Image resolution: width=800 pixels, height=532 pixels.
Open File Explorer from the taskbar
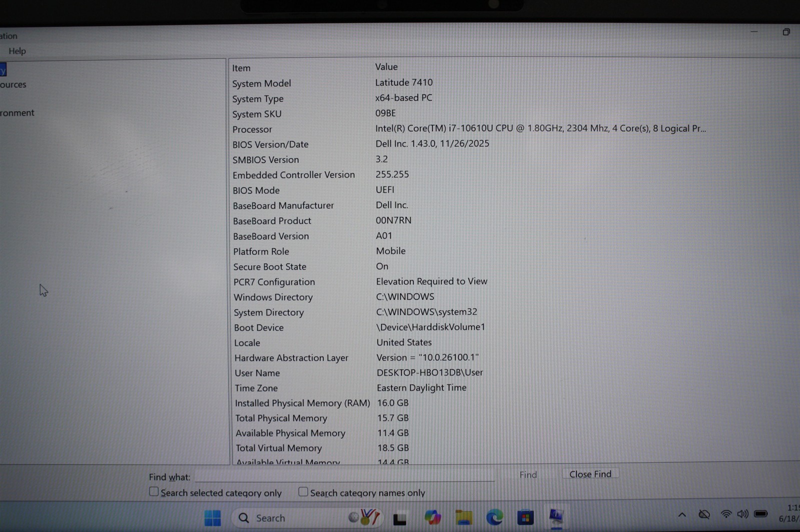click(464, 517)
